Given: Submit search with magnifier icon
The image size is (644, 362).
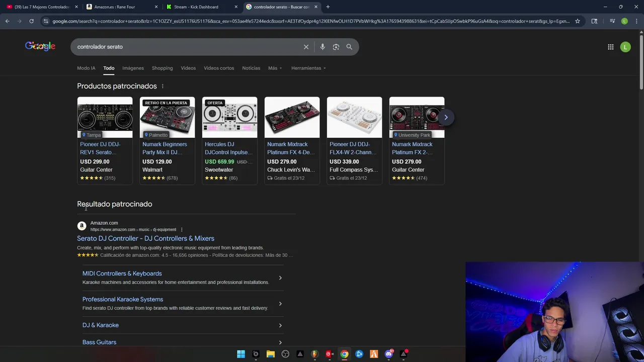Looking at the screenshot, I should coord(349,47).
